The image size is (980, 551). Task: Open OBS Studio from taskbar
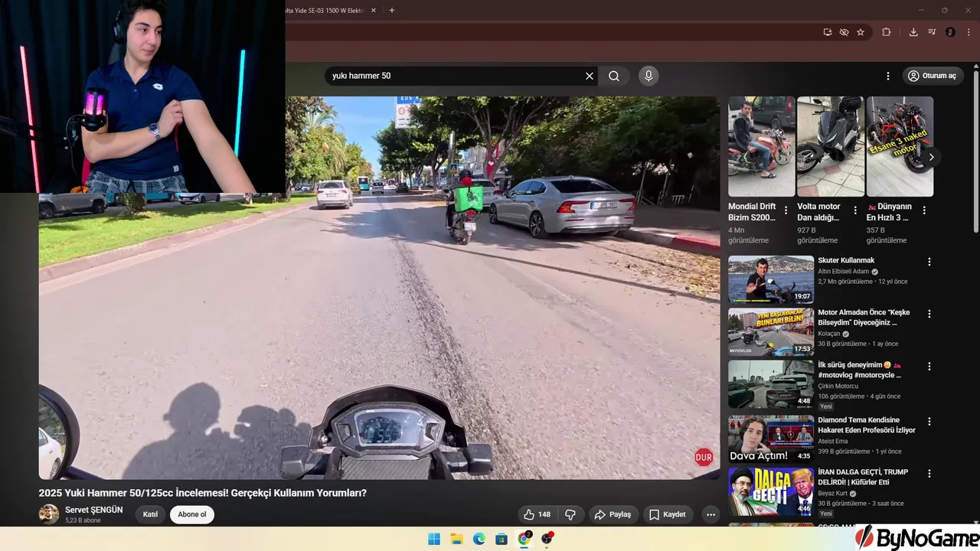[x=547, y=539]
